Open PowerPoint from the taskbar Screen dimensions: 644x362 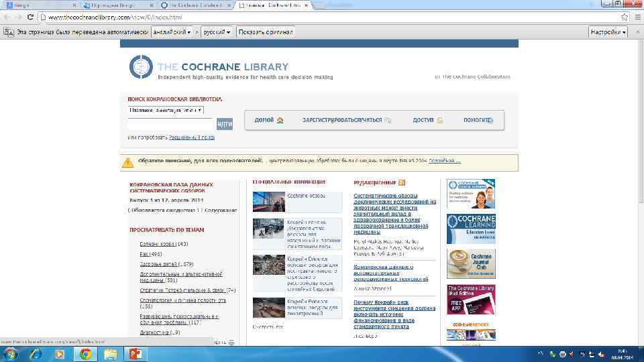point(136,354)
